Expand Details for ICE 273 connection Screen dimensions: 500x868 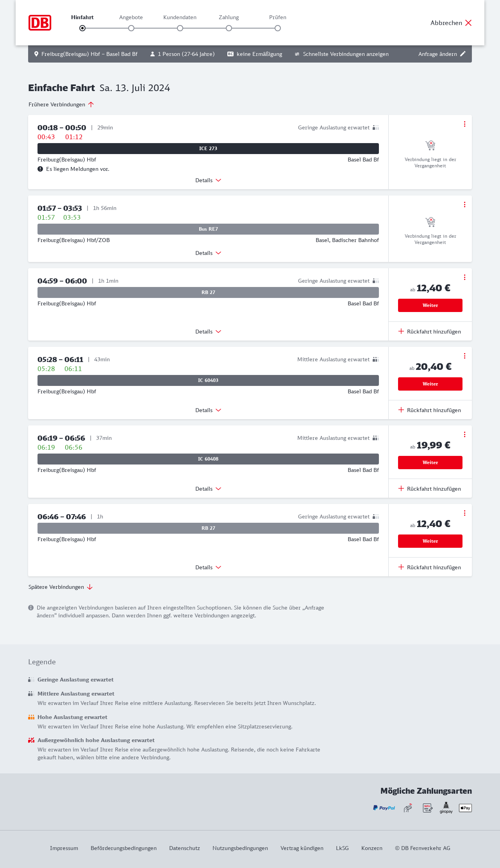coord(208,180)
